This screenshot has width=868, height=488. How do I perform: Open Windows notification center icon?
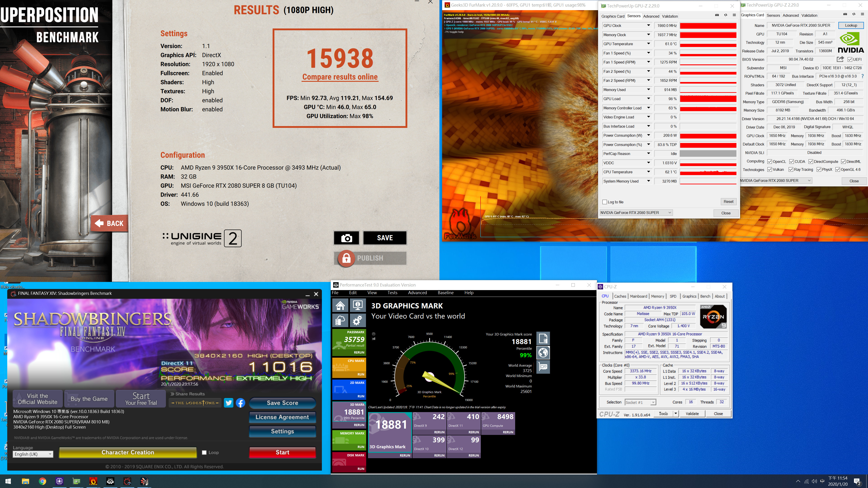[857, 481]
